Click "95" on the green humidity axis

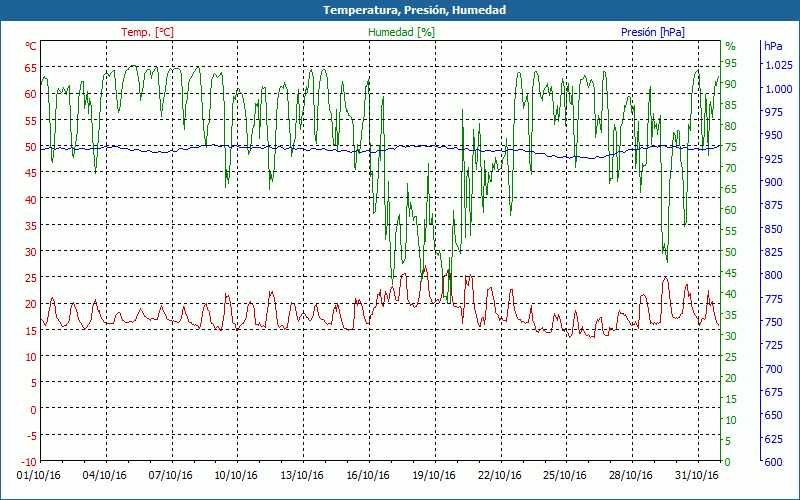click(731, 63)
